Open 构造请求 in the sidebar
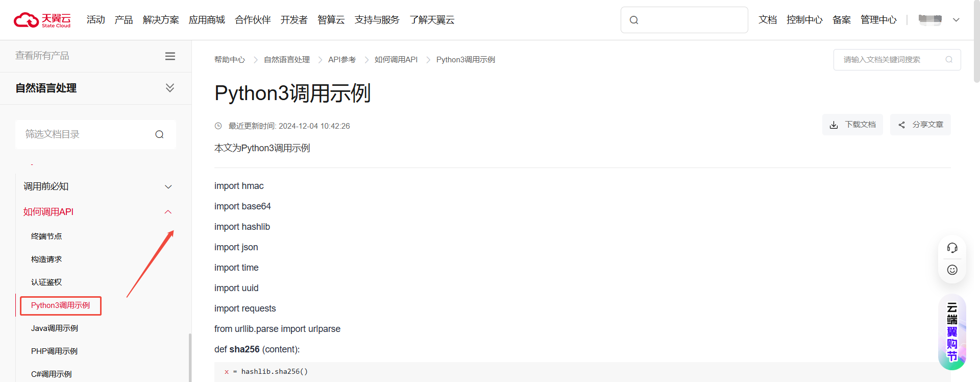980x382 pixels. pos(46,259)
